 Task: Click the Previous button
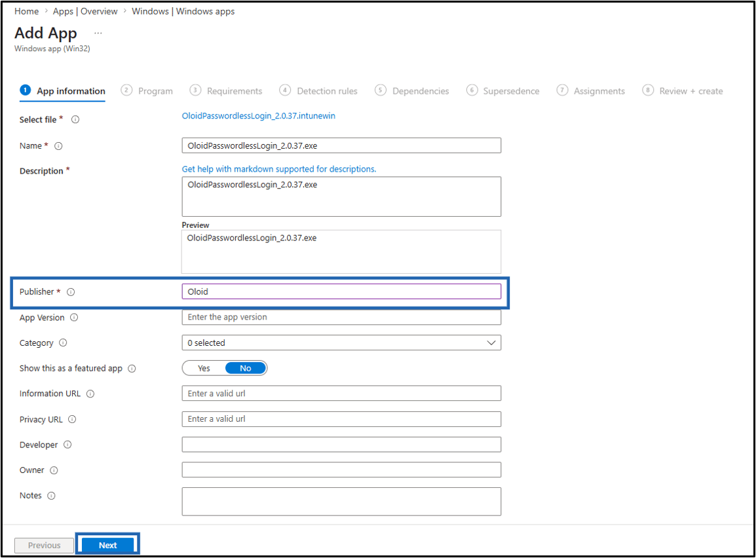pos(44,545)
